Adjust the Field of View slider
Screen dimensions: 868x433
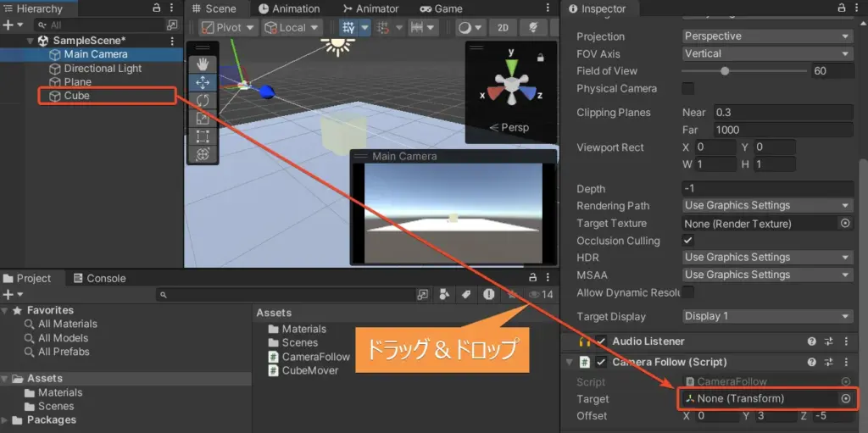pos(744,71)
